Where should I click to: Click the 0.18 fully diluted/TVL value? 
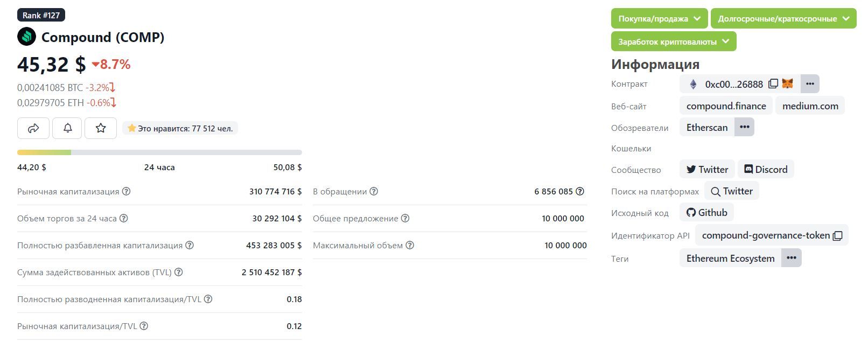pos(295,299)
